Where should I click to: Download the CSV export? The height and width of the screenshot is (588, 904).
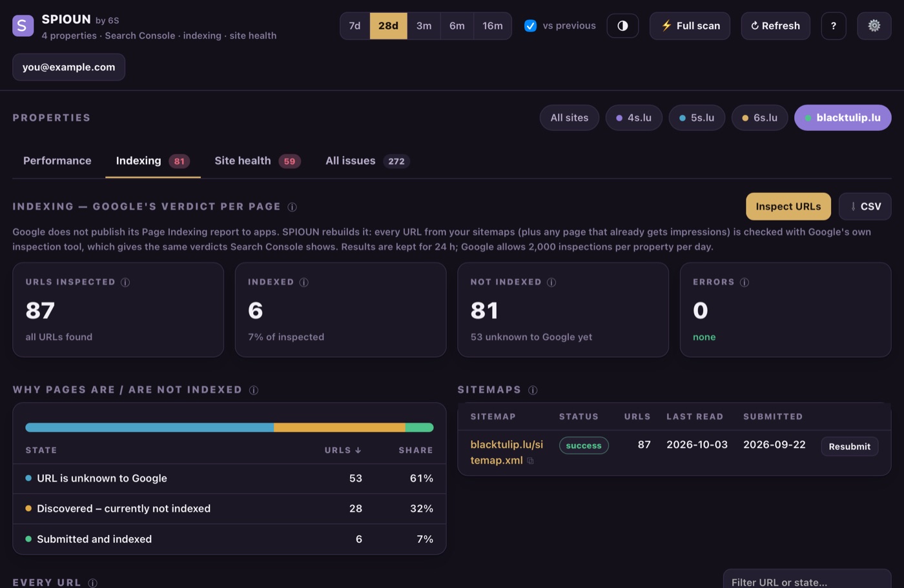click(865, 207)
